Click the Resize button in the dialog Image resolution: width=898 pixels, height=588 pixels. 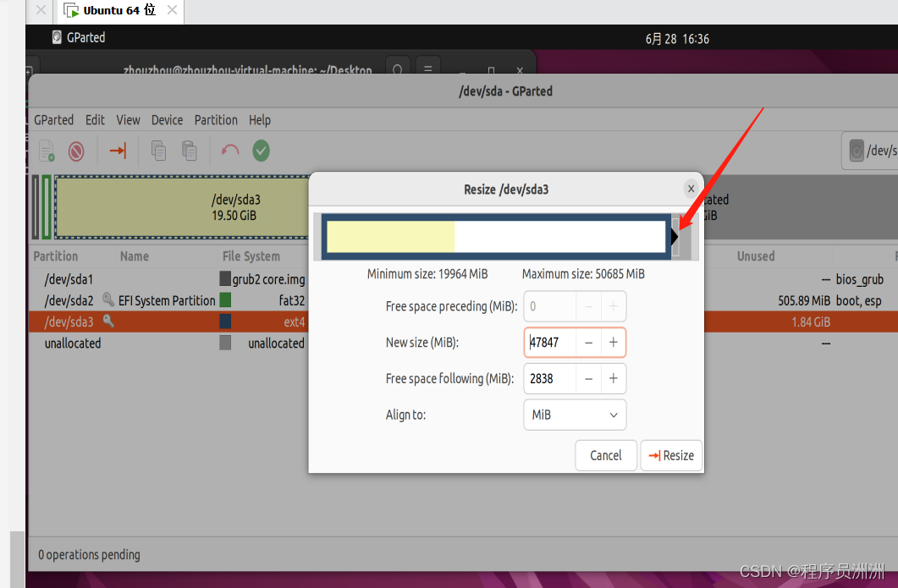[671, 455]
